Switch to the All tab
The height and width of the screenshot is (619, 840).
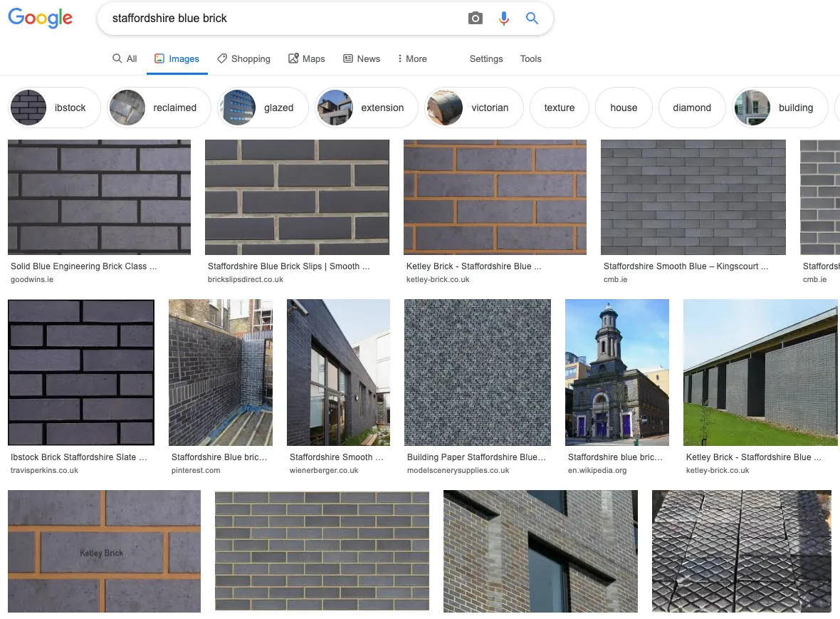pyautogui.click(x=125, y=58)
